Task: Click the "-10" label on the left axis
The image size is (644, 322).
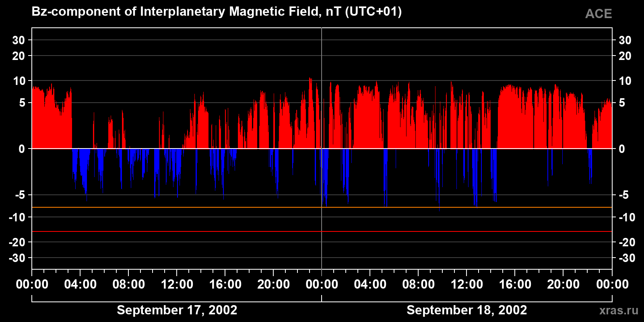Action: click(x=17, y=217)
